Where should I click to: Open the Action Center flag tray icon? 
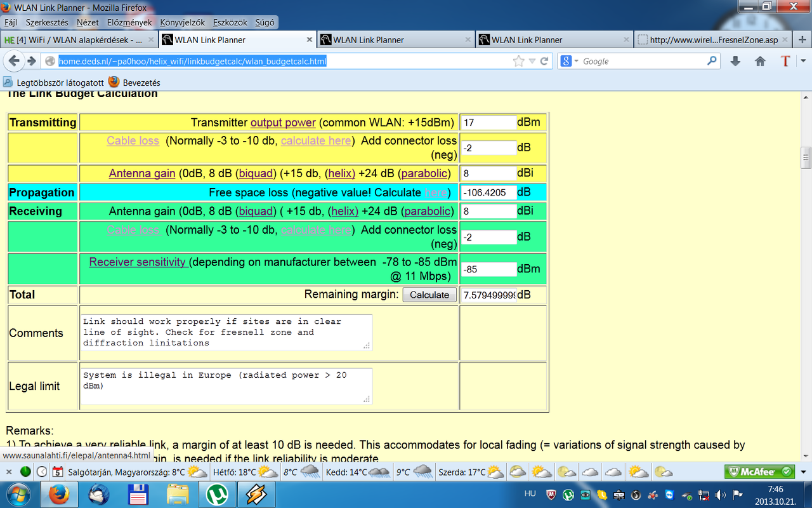pos(737,495)
